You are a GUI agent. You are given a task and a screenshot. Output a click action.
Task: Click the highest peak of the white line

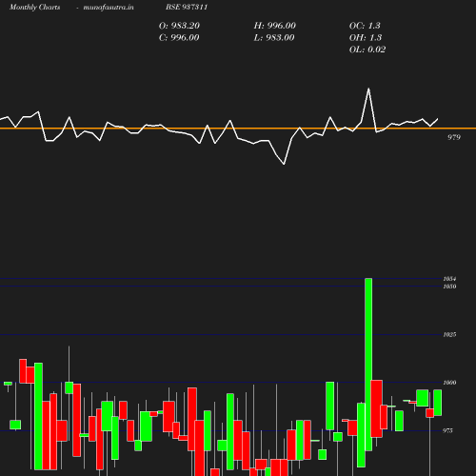(x=368, y=89)
